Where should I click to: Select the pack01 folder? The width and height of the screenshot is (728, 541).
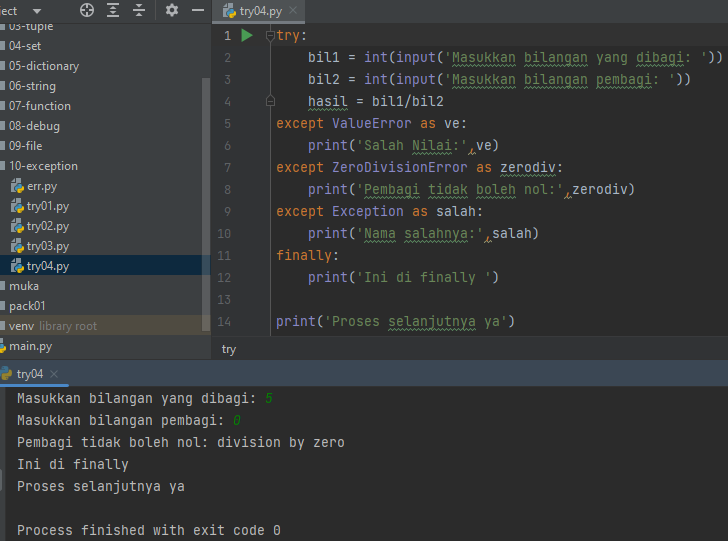pyautogui.click(x=27, y=306)
